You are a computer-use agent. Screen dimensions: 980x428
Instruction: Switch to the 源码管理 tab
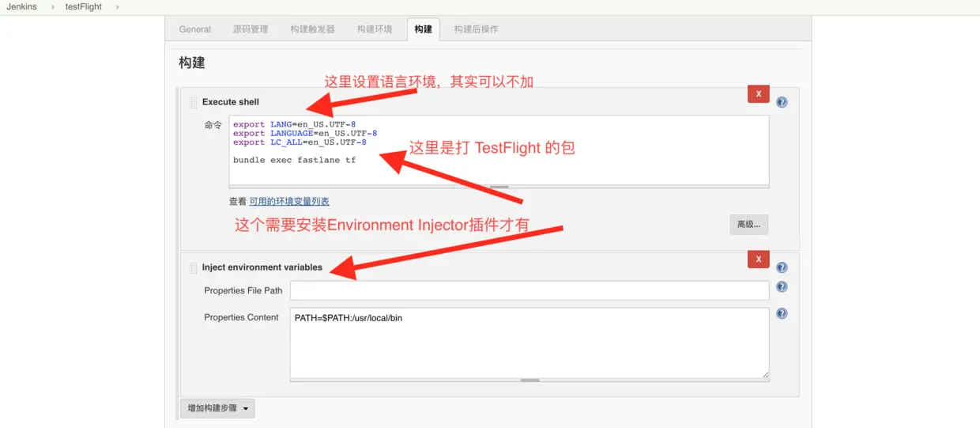coord(251,29)
